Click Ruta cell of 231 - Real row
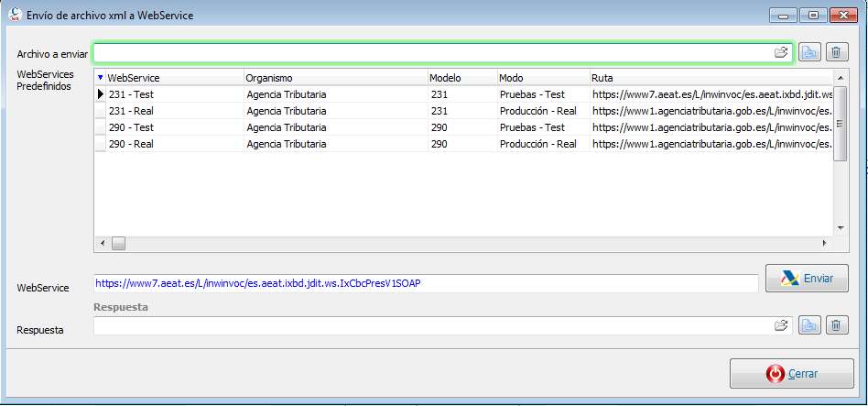 (711, 111)
